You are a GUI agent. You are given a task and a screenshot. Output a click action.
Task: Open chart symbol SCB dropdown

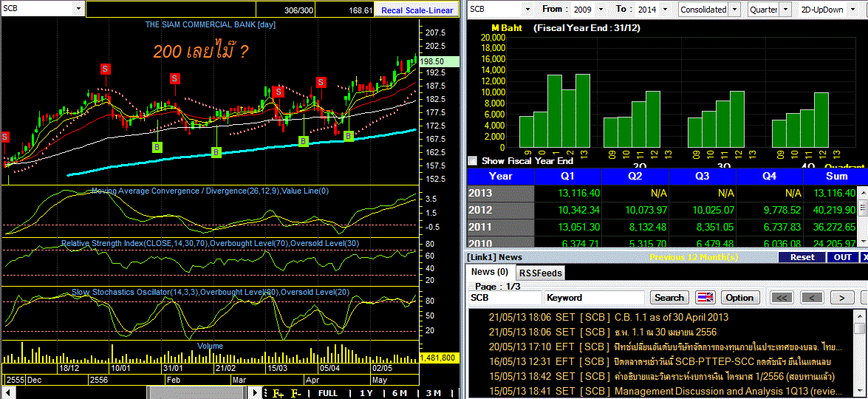pyautogui.click(x=78, y=10)
